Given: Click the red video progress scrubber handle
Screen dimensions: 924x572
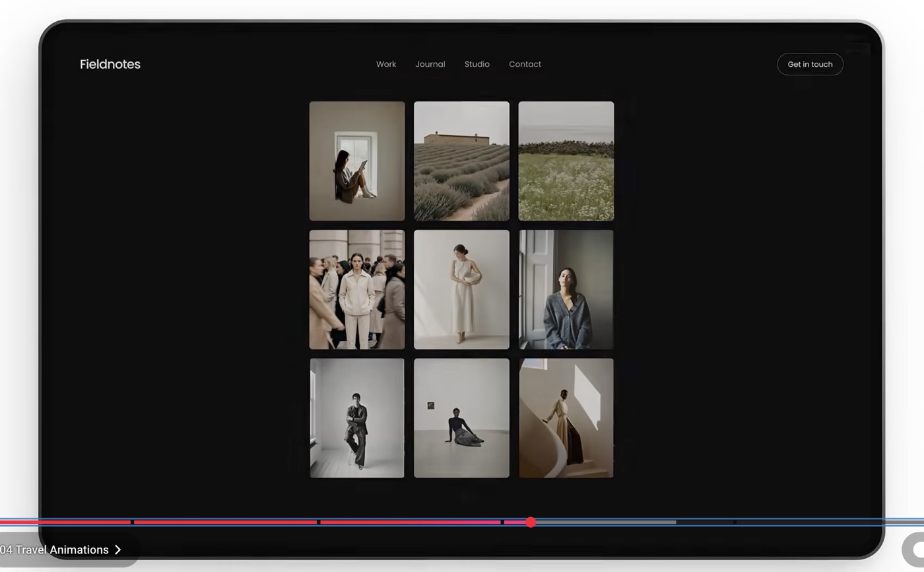Looking at the screenshot, I should [x=531, y=522].
